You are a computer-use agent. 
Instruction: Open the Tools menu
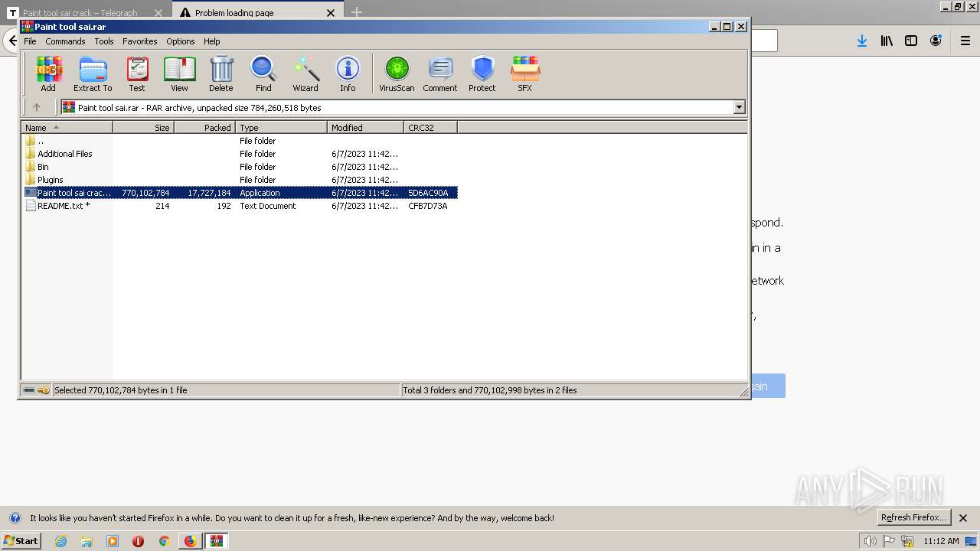(104, 41)
